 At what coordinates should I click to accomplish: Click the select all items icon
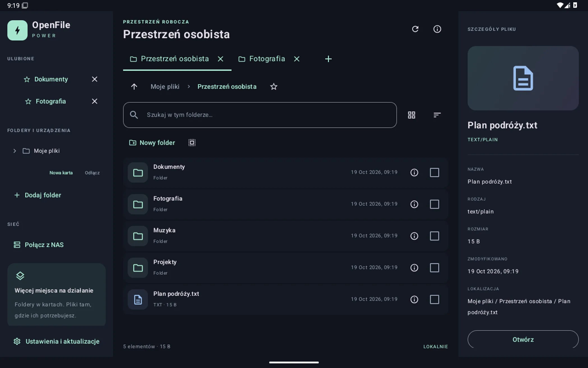point(192,143)
